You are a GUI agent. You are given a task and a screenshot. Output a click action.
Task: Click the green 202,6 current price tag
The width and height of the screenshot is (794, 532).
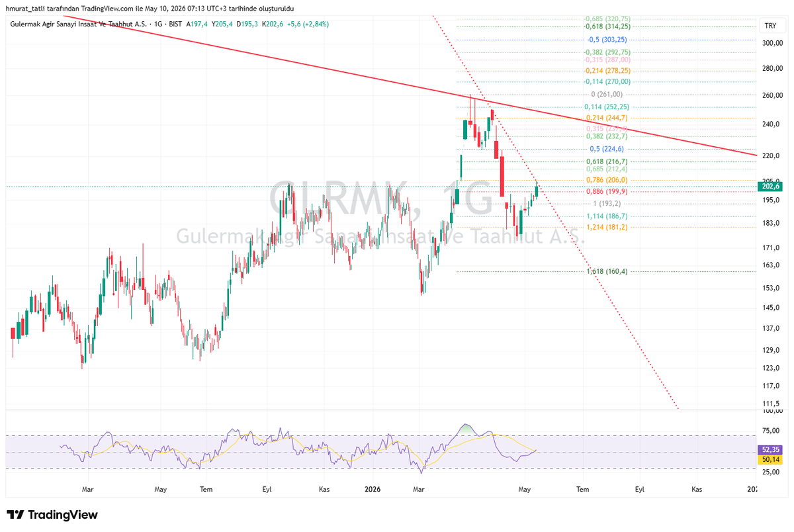(x=771, y=187)
